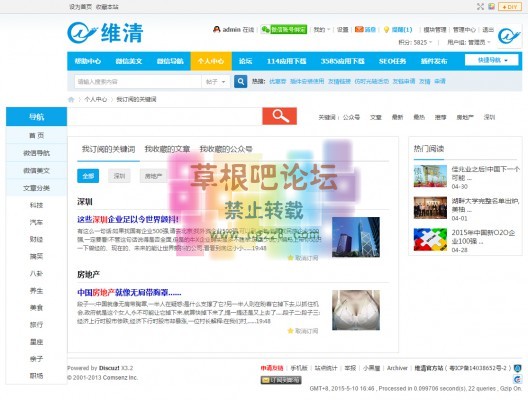The image size is (528, 400).
Task: Click the user avatar logo at top right
Action: click(x=508, y=35)
